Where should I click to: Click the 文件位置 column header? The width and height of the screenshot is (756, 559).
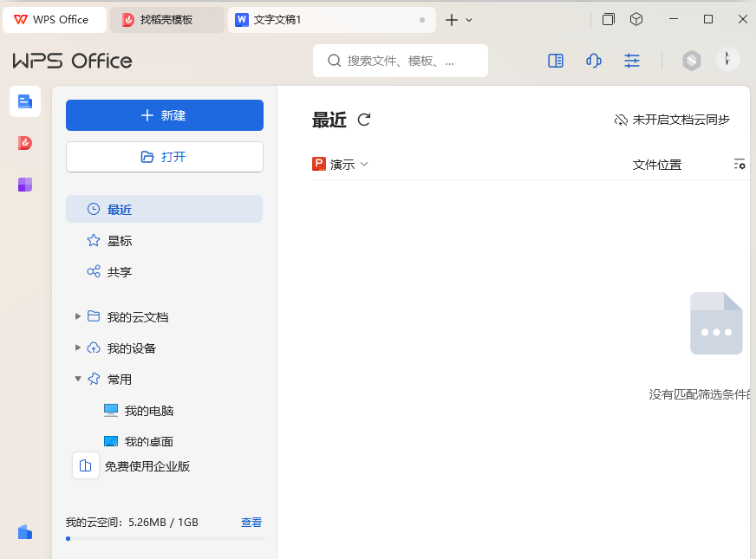(x=656, y=165)
